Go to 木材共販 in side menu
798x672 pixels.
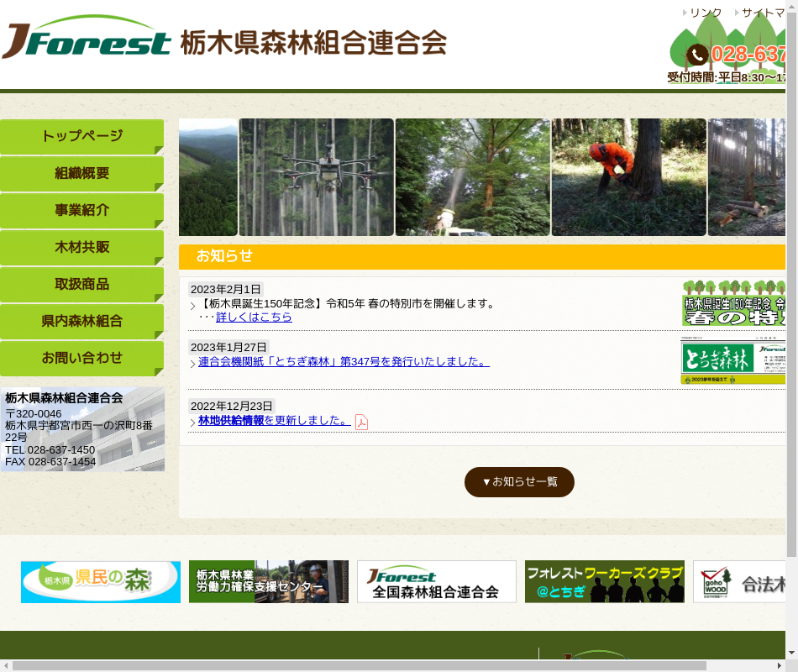pyautogui.click(x=81, y=247)
